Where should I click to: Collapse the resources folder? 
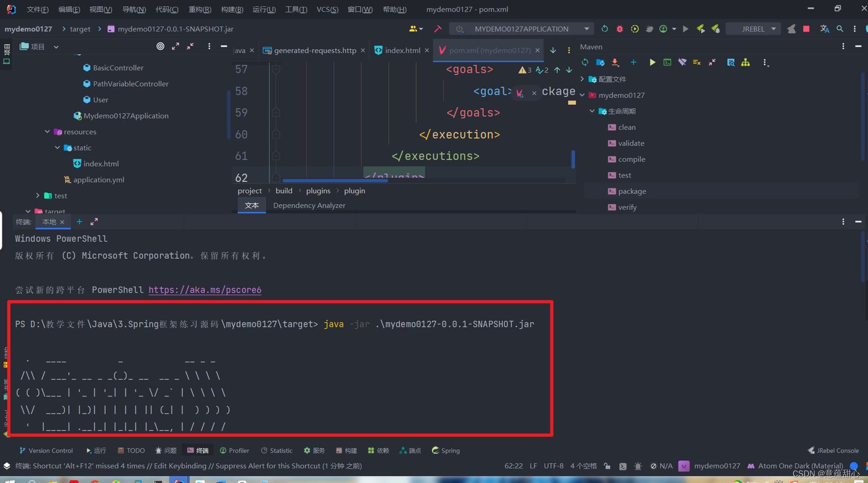(47, 132)
